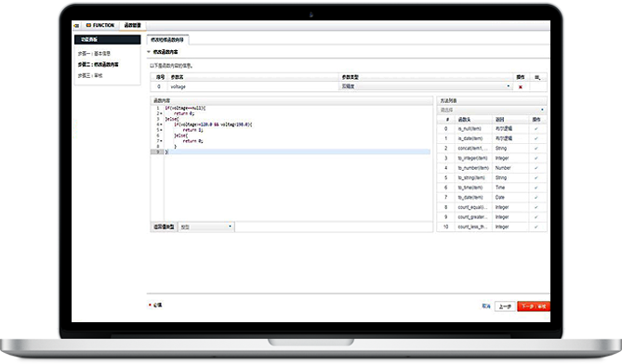
Task: Collapse the function content section triangle
Action: tap(149, 52)
